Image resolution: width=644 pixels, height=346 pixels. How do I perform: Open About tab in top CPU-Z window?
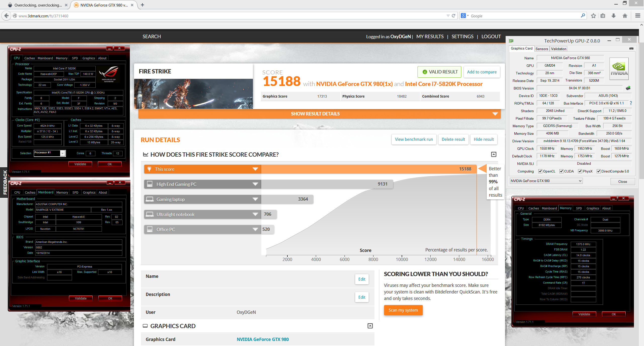102,58
